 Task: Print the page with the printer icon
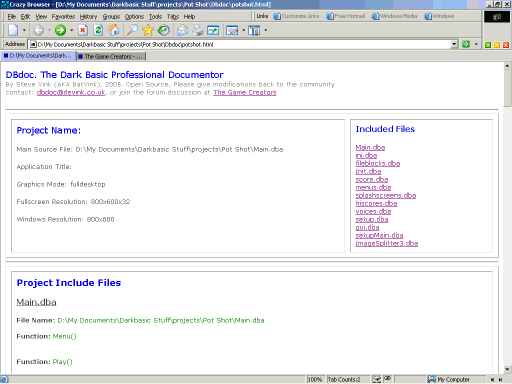[x=198, y=30]
